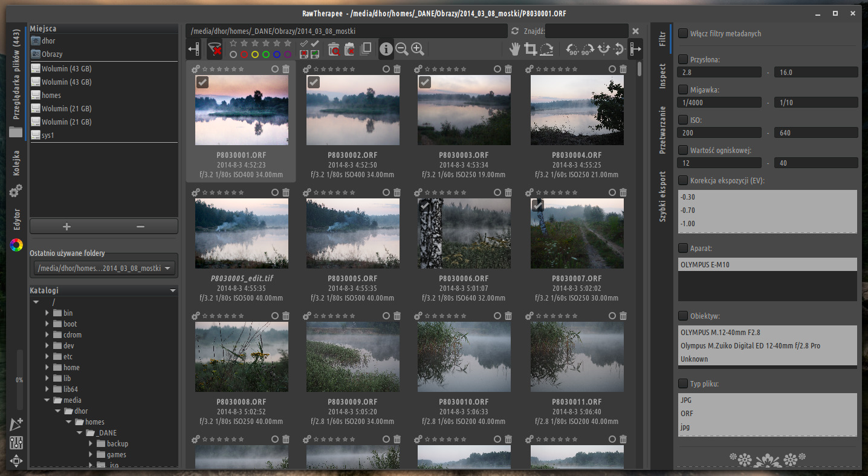Check the Wartość ogniskowej checkbox
Image resolution: width=868 pixels, height=476 pixels.
tap(683, 150)
